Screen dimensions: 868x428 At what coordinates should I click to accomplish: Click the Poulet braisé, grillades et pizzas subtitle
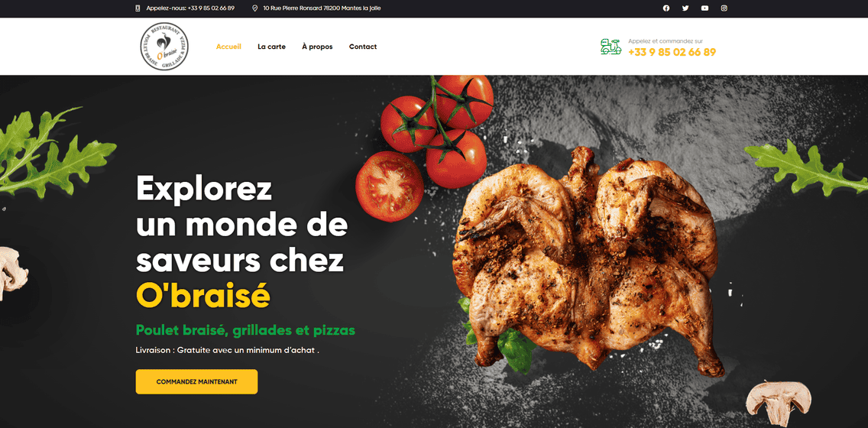pos(246,330)
